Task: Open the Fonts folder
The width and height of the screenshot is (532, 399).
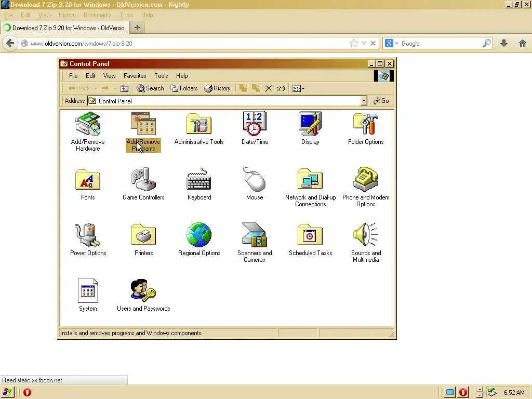Action: 88,184
